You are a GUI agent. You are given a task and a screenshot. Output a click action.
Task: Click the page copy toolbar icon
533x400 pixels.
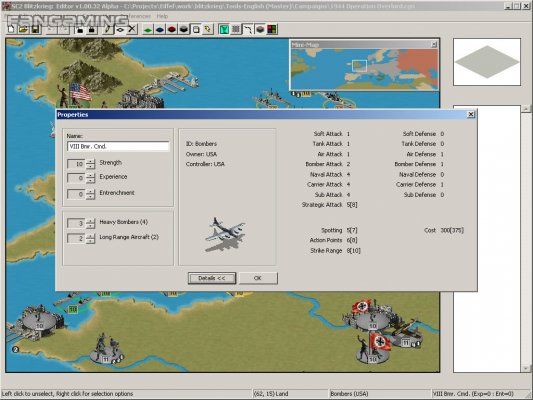[x=196, y=30]
